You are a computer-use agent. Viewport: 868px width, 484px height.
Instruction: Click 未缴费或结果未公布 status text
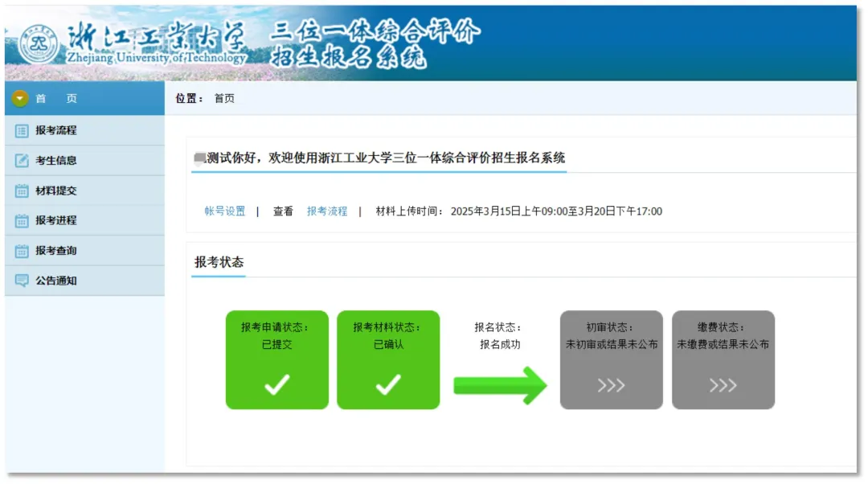point(723,344)
